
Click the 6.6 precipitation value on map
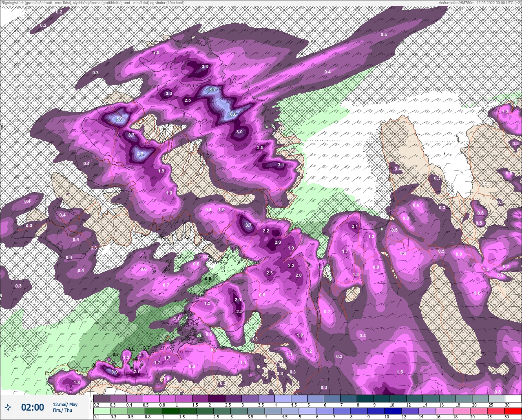click(x=233, y=114)
